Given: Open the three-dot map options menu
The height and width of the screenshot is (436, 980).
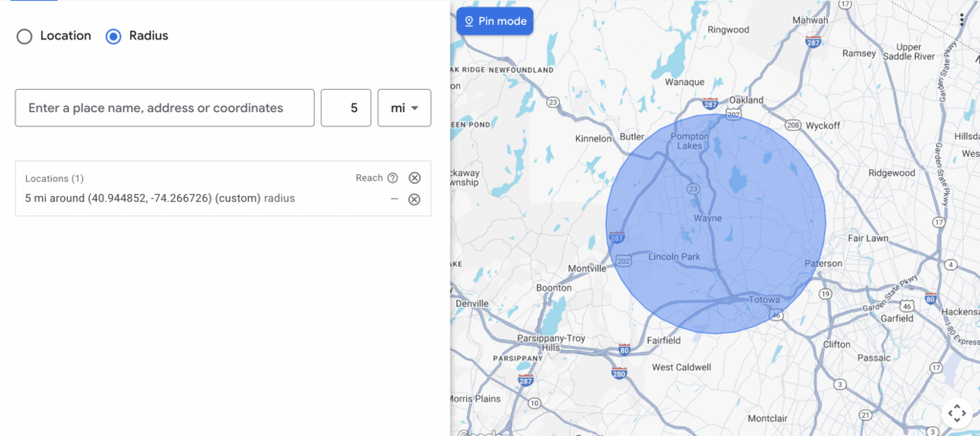Looking at the screenshot, I should (961, 20).
